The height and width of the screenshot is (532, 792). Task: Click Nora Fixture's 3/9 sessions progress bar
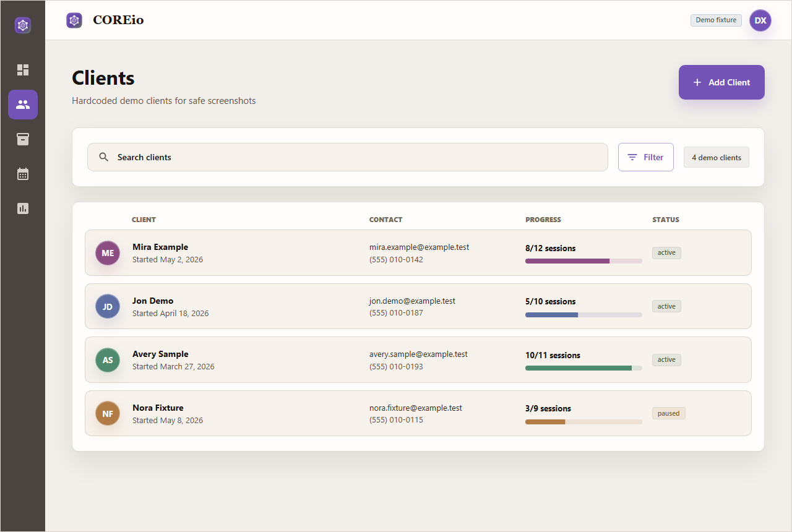pyautogui.click(x=583, y=422)
